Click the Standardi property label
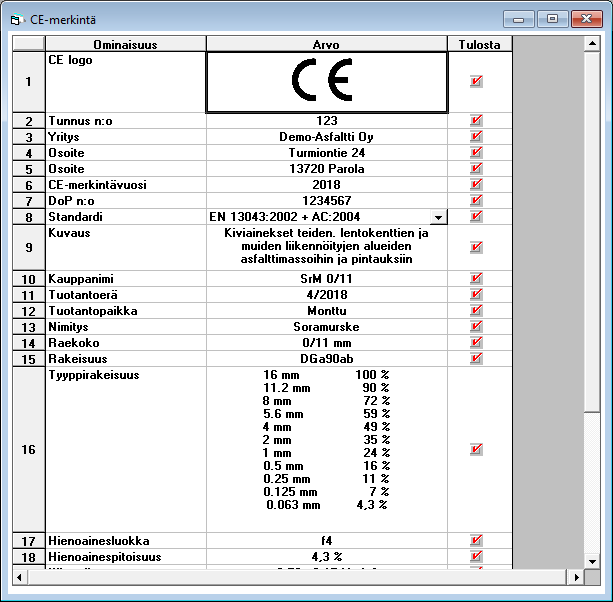The height and width of the screenshot is (602, 613). pyautogui.click(x=75, y=217)
